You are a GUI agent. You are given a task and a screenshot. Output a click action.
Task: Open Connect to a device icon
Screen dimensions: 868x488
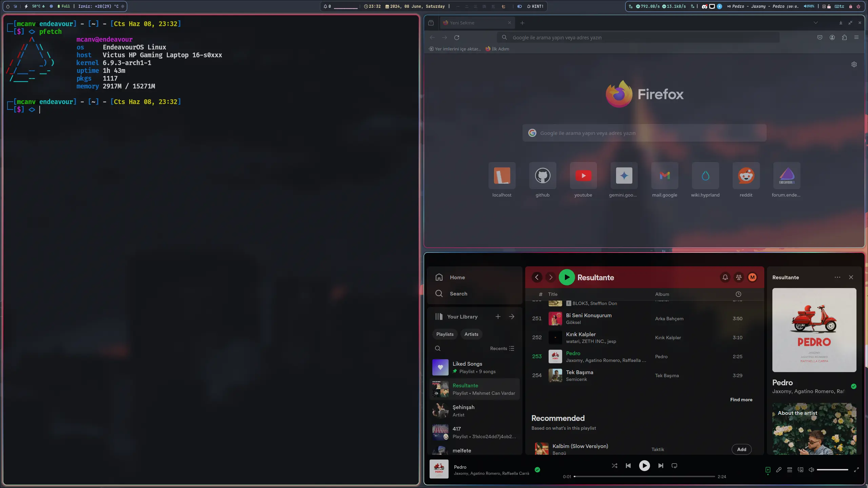coord(801,470)
